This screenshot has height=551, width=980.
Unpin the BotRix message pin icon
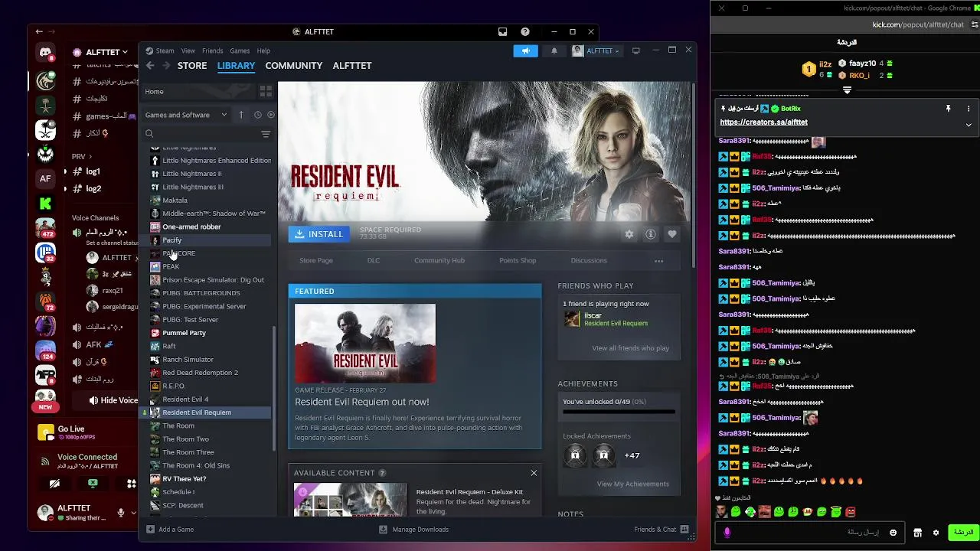pos(948,109)
